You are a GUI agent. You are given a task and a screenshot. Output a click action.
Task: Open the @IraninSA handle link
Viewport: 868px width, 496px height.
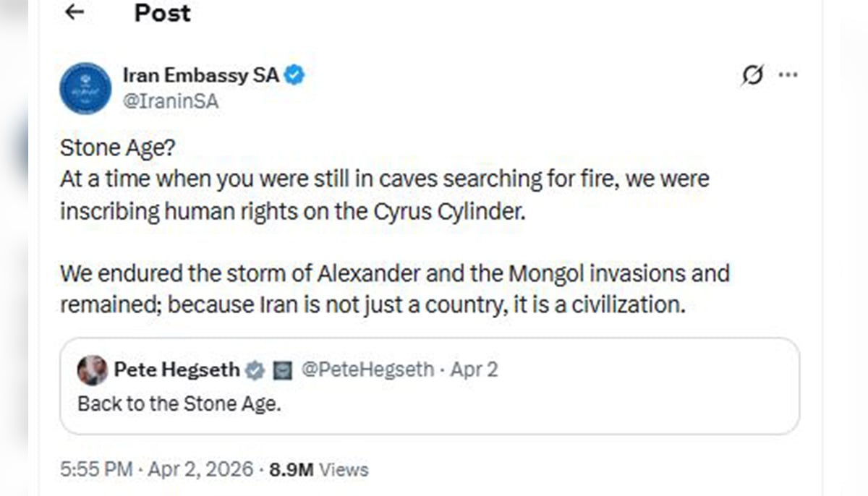[173, 101]
